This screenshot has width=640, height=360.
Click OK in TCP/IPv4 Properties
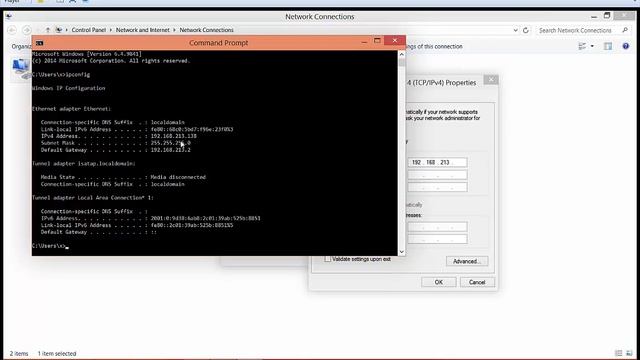[x=439, y=282]
